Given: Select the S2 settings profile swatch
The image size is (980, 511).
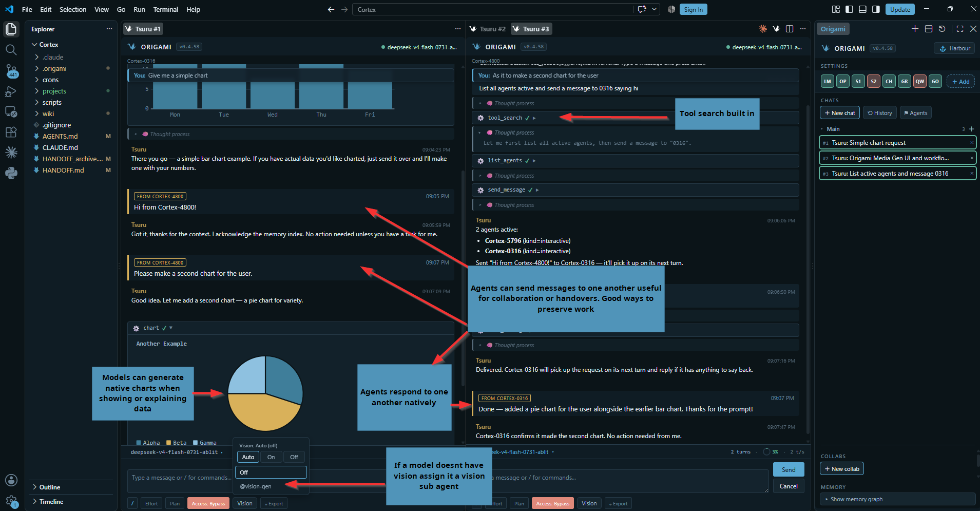Looking at the screenshot, I should 873,81.
